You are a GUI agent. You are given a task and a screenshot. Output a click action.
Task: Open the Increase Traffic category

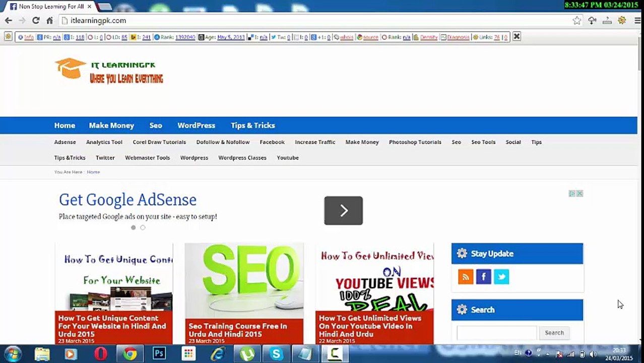pyautogui.click(x=315, y=142)
